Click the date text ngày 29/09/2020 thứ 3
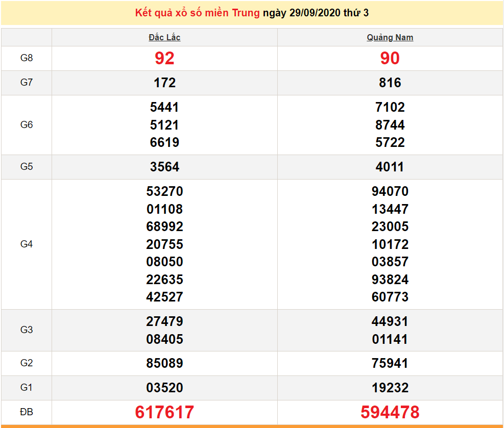 (x=316, y=13)
